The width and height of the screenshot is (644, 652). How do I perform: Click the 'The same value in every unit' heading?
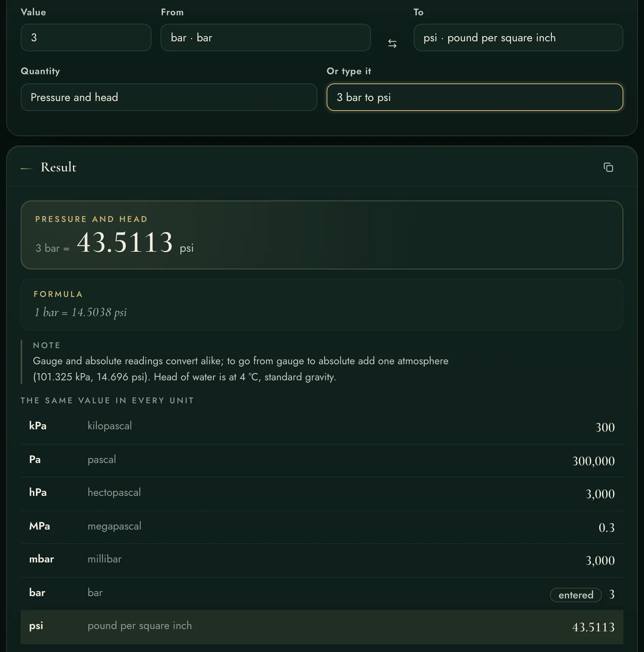pyautogui.click(x=107, y=400)
